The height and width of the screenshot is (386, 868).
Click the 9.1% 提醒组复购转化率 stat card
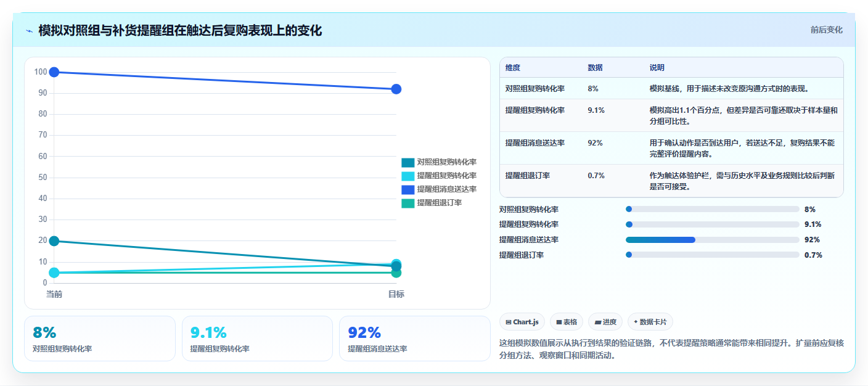(x=257, y=339)
